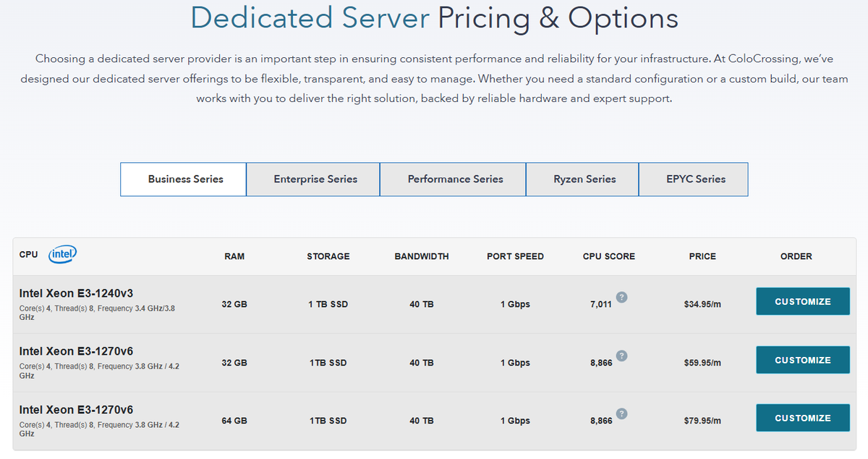This screenshot has height=459, width=868.
Task: Click the ORDER column header
Action: [796, 256]
